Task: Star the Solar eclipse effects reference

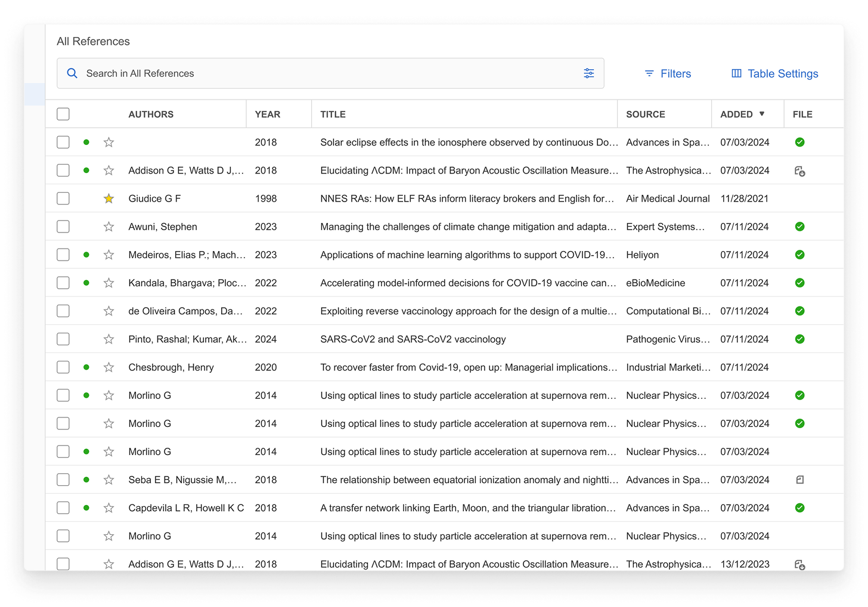Action: point(108,143)
